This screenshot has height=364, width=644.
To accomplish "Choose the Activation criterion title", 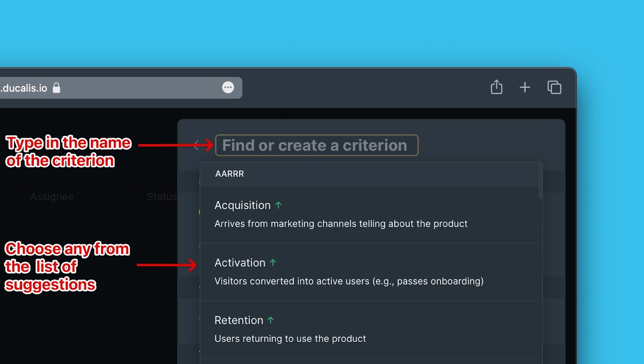I will (x=240, y=263).
